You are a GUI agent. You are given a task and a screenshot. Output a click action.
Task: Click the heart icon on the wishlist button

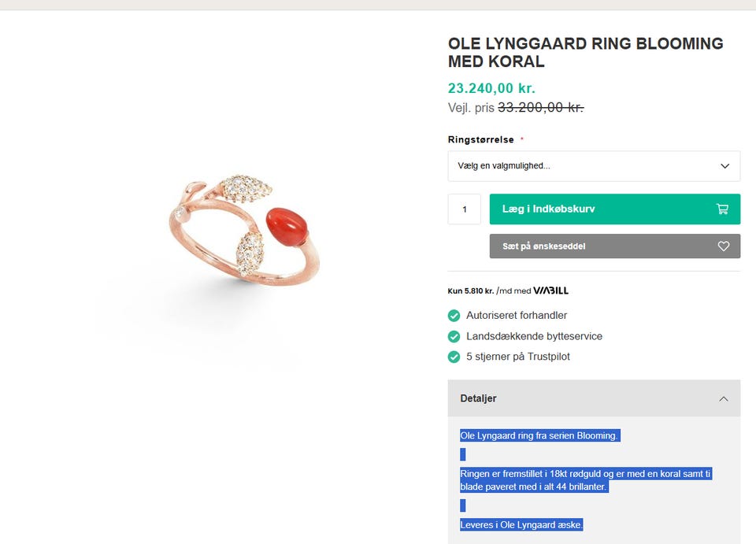(x=723, y=246)
